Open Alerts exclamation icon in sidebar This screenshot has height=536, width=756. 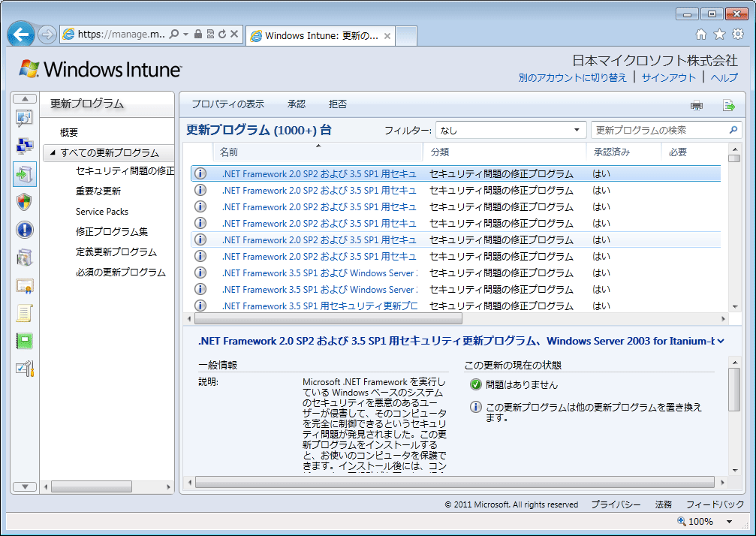pos(25,230)
